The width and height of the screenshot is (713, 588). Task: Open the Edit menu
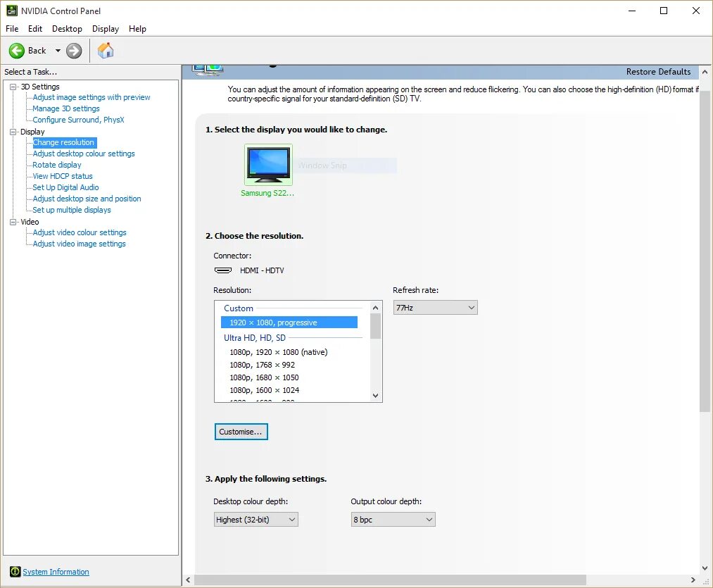click(x=35, y=29)
